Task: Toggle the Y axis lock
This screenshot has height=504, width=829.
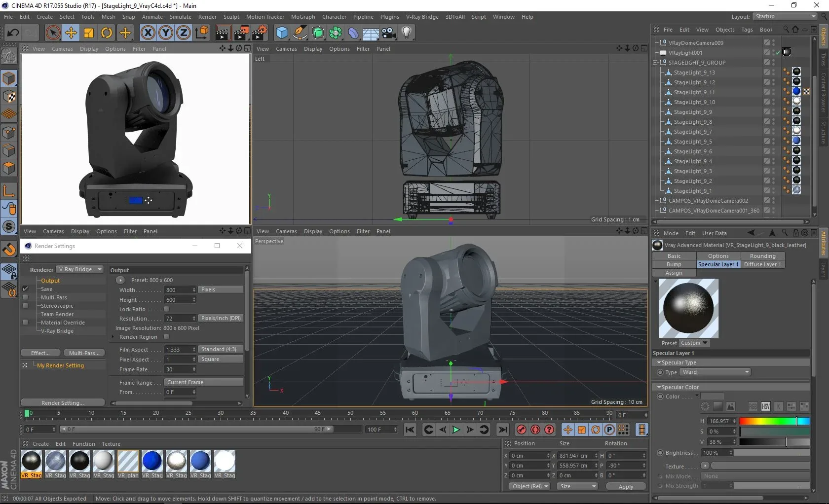Action: point(166,33)
